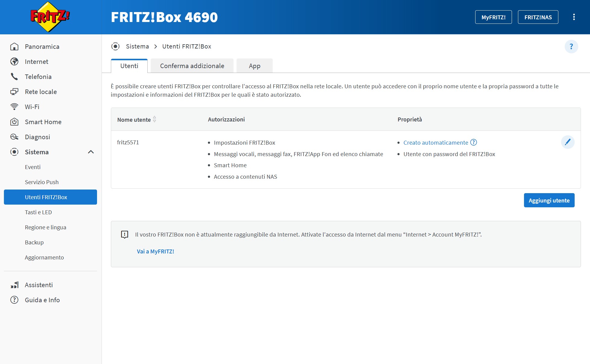
Task: Click the Internet menu label
Action: [36, 61]
